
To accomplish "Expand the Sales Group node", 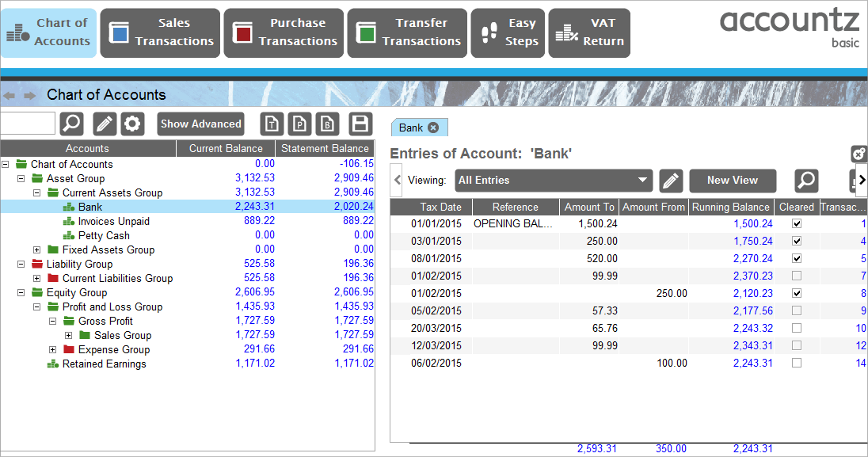I will point(69,335).
